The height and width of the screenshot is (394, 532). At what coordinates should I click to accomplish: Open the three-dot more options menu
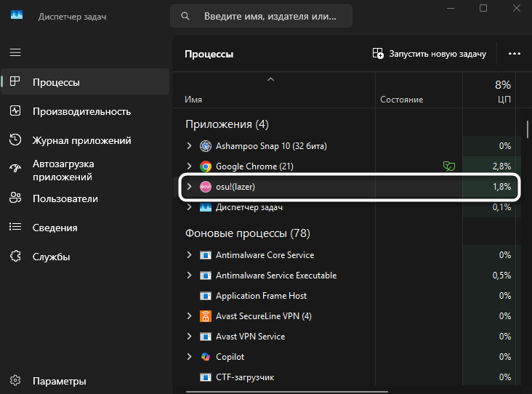[x=515, y=54]
